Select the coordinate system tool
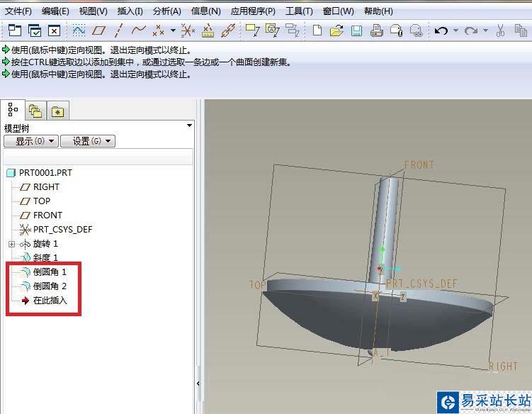The height and width of the screenshot is (414, 532). pyautogui.click(x=188, y=30)
